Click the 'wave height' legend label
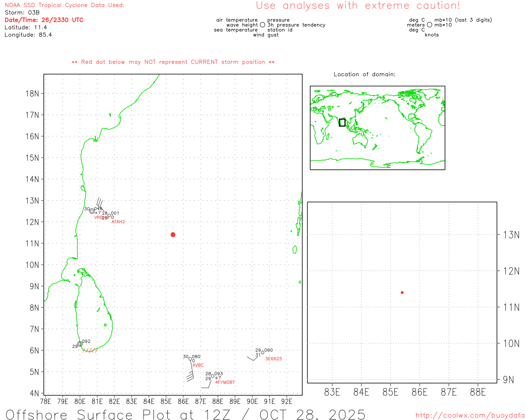Screen dimensions: 525x420 point(242,25)
